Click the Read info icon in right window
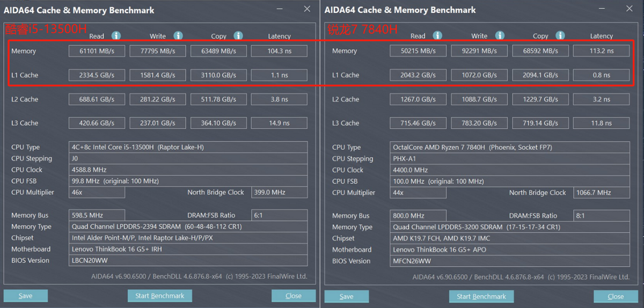Image resolution: width=644 pixels, height=308 pixels. pos(437,35)
